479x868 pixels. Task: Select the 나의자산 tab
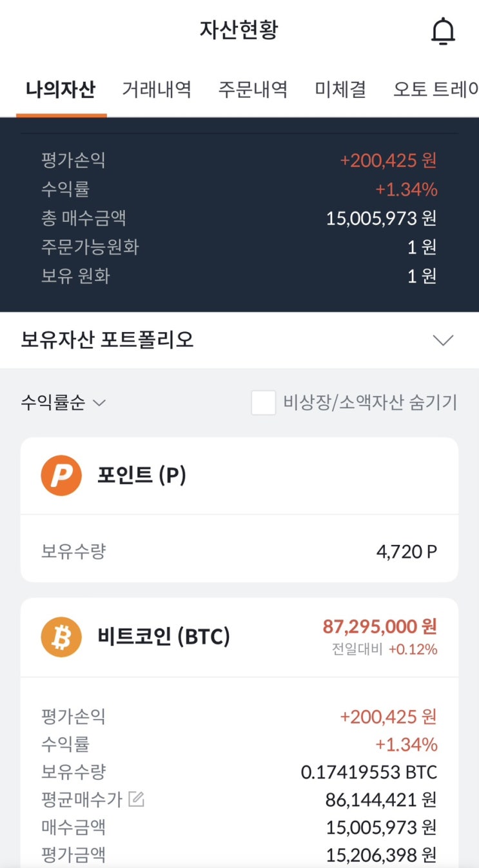tap(61, 89)
